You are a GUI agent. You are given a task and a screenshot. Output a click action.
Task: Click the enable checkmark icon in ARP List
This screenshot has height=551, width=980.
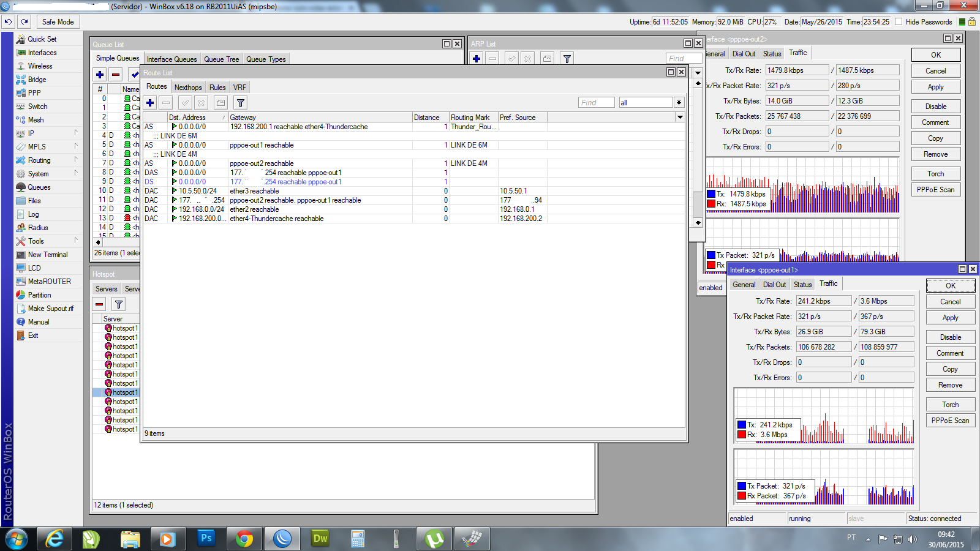coord(512,59)
